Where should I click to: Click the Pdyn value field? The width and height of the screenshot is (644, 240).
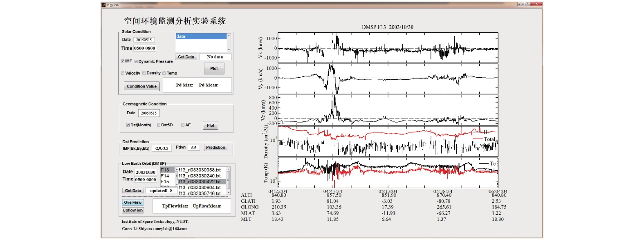[194, 148]
